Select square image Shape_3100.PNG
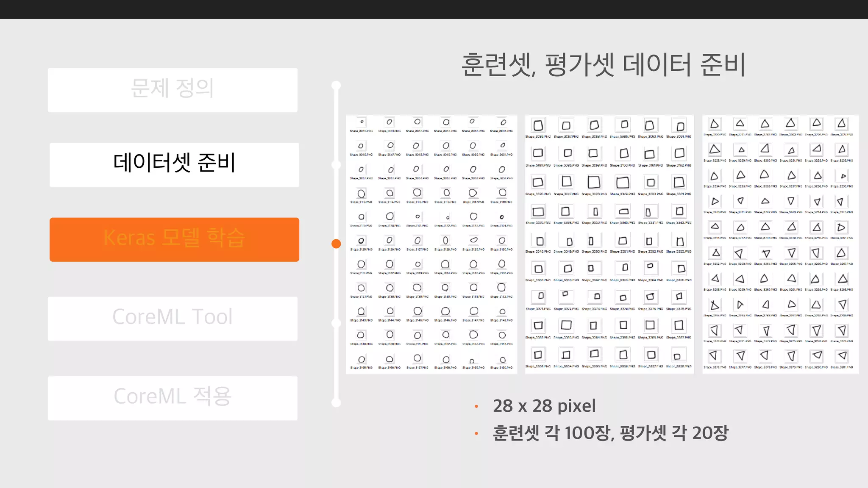The height and width of the screenshot is (488, 868). tap(623, 154)
